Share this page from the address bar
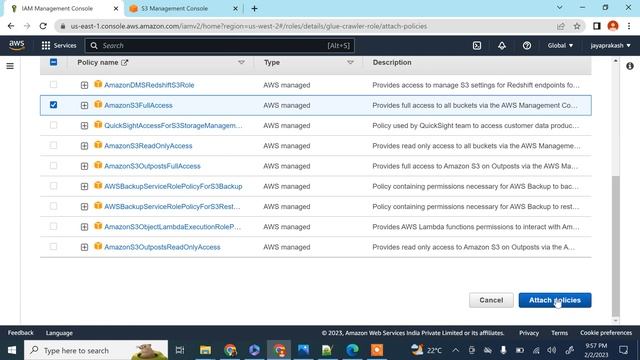The height and width of the screenshot is (360, 640). pos(560,26)
